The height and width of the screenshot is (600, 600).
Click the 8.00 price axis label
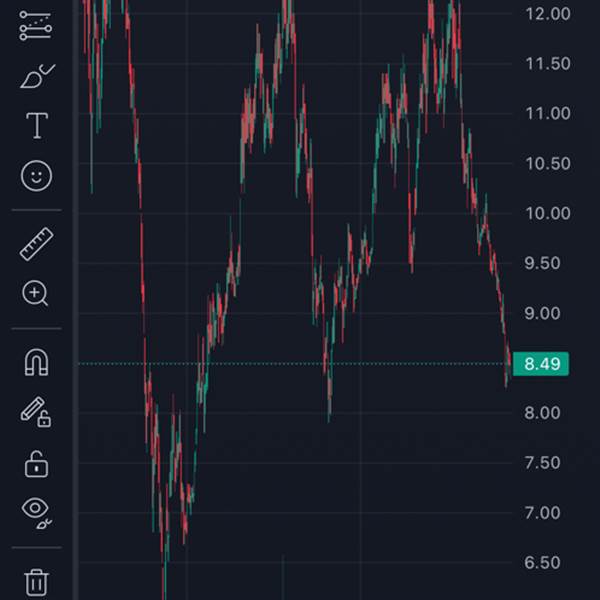click(x=542, y=413)
